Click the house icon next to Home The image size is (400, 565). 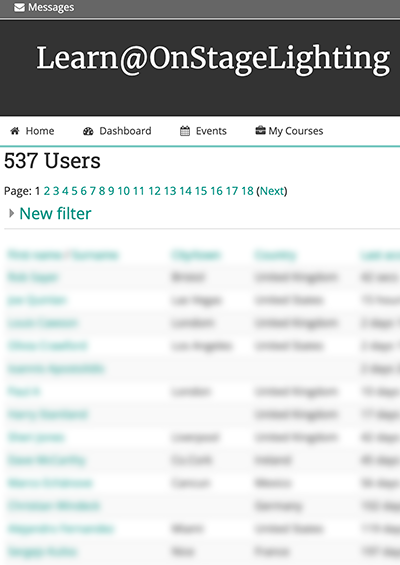(15, 130)
